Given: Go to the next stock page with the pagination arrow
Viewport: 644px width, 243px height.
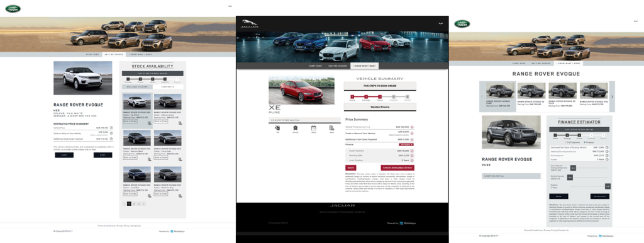Looking at the screenshot, I should tap(144, 203).
